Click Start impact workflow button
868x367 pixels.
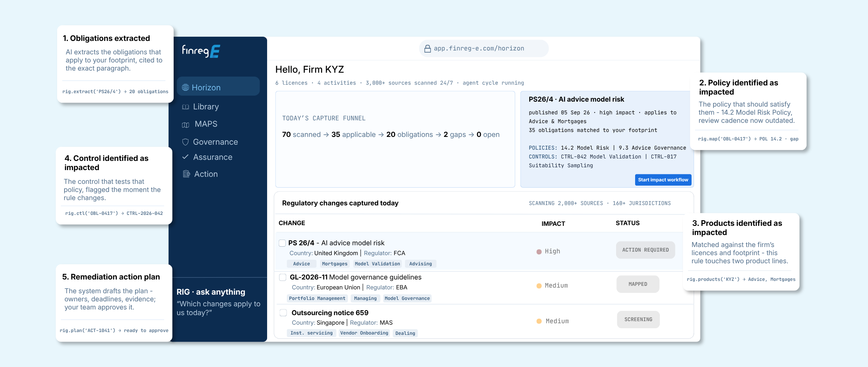663,180
